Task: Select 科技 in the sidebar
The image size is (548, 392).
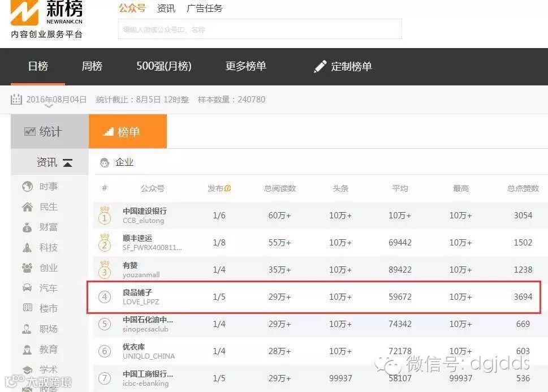Action: (x=48, y=248)
